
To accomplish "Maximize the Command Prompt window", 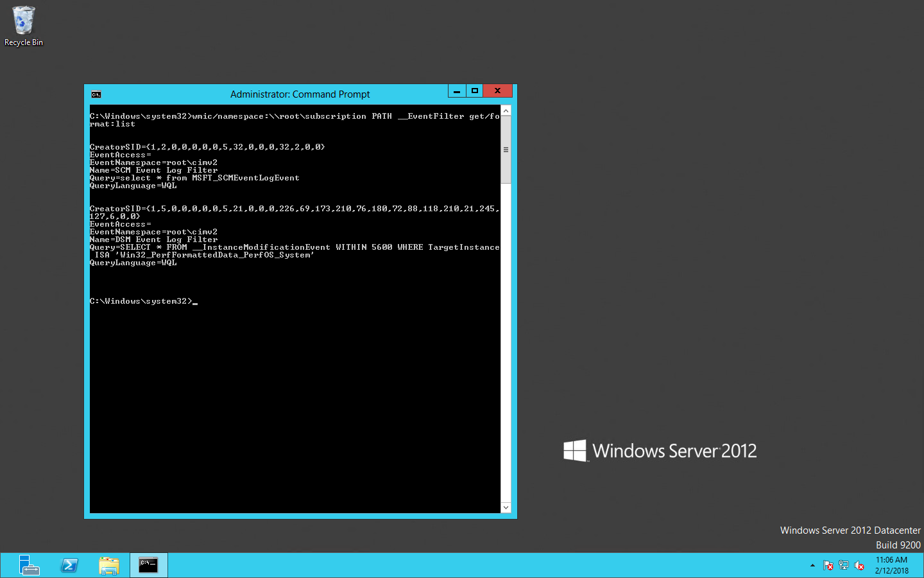I will [474, 91].
